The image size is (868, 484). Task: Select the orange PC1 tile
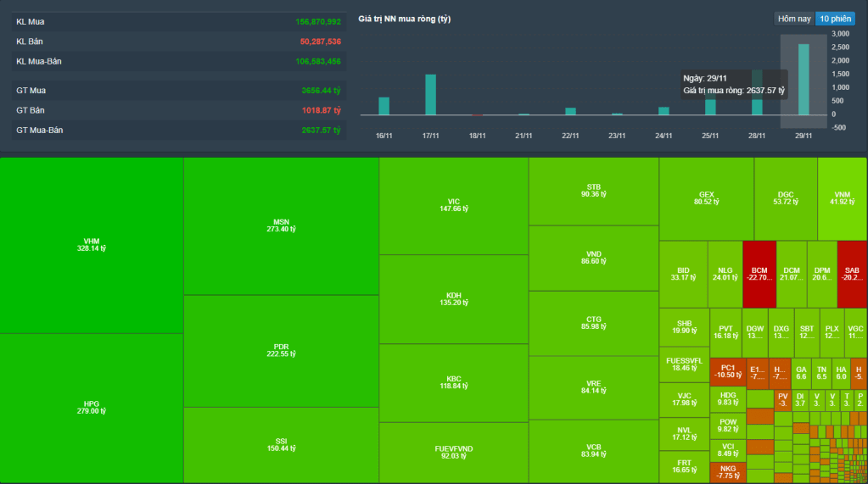pos(727,372)
